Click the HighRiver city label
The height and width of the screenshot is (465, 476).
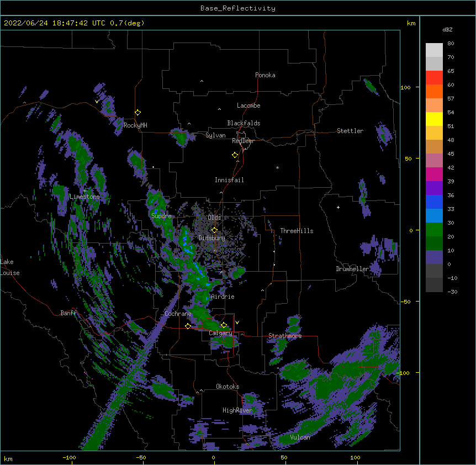click(x=237, y=410)
